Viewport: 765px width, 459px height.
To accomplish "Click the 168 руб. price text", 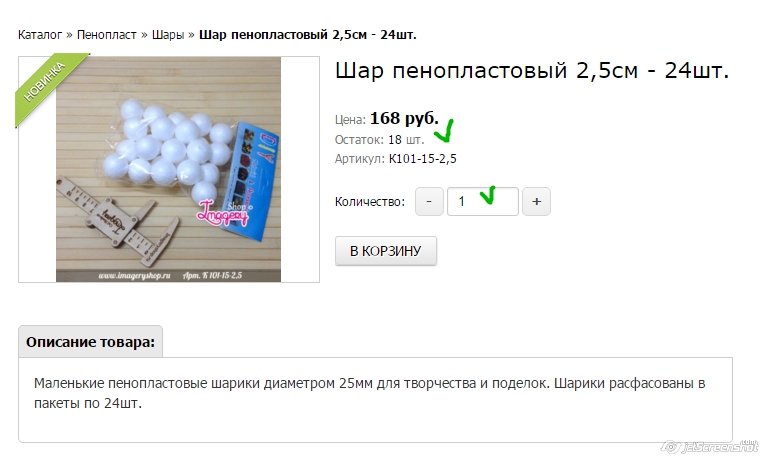I will pos(404,118).
